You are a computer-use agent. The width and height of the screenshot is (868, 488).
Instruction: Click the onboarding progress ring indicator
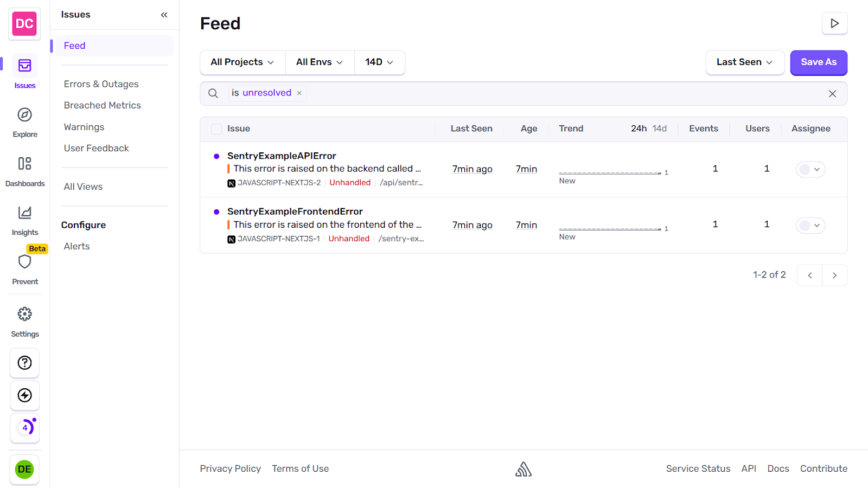coord(24,428)
